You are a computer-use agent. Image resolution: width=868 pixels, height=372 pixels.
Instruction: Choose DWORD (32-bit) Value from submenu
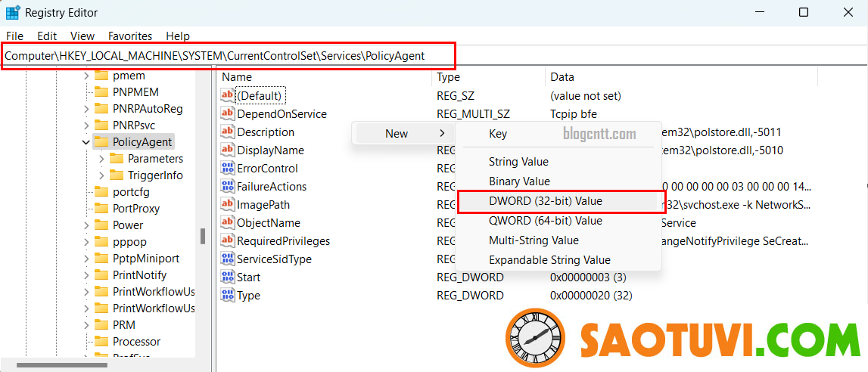545,201
